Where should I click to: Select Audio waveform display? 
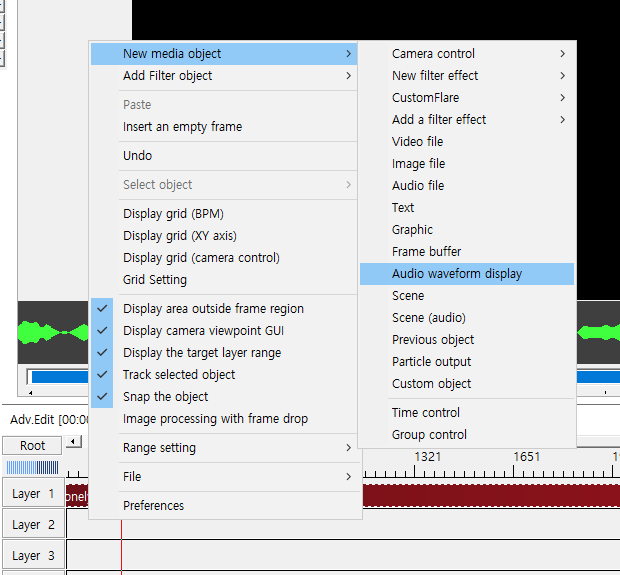(467, 274)
